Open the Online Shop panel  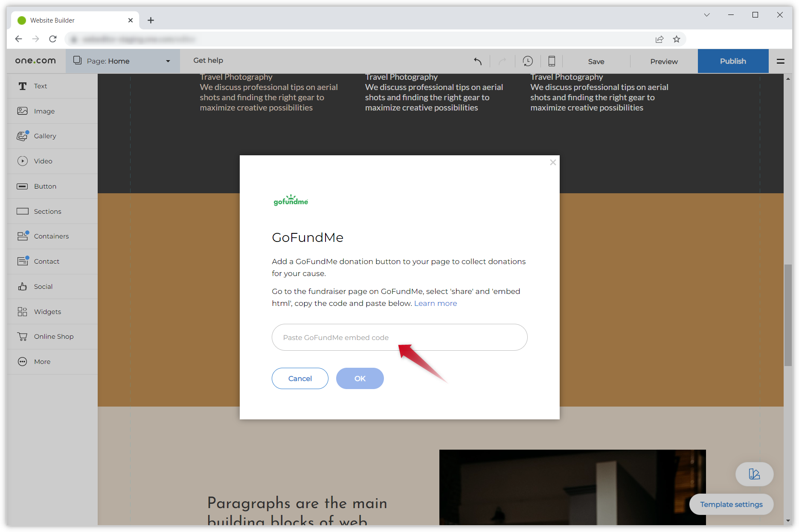54,336
